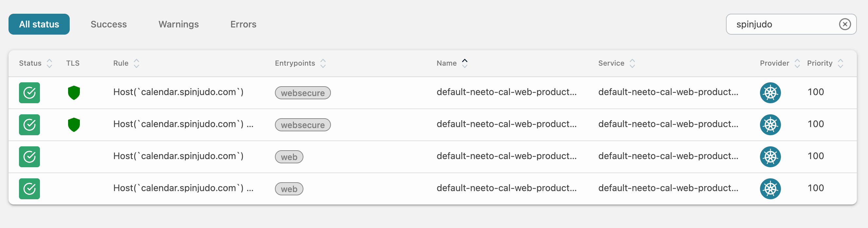
Task: Click the success status icon on third row
Action: [29, 157]
